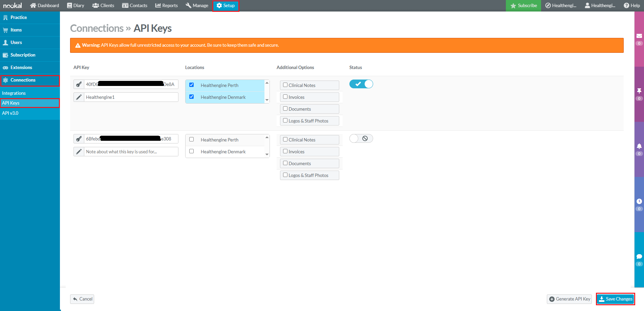Screen dimensions: 644x311
Task: Disable the first API key status toggle
Action: tap(361, 84)
